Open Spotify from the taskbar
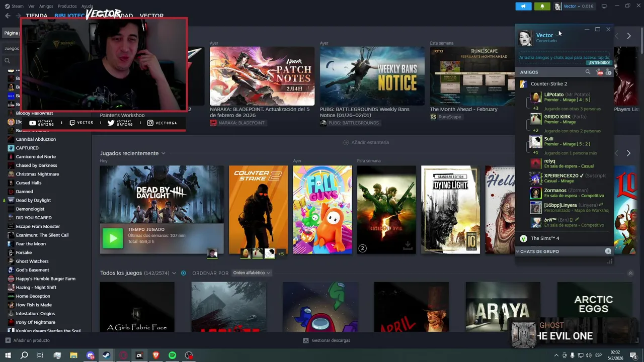The image size is (644, 362). [x=172, y=355]
